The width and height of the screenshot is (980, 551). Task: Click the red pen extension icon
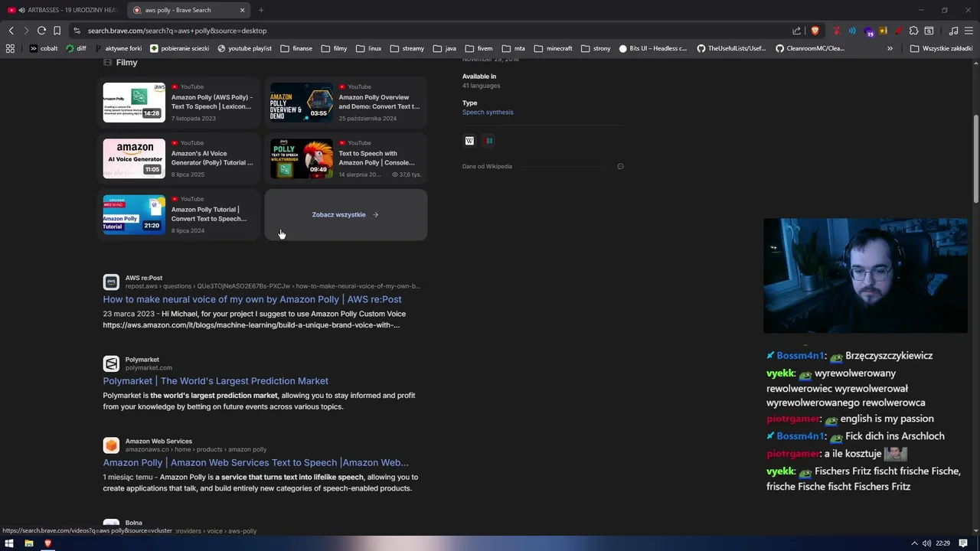pyautogui.click(x=898, y=31)
